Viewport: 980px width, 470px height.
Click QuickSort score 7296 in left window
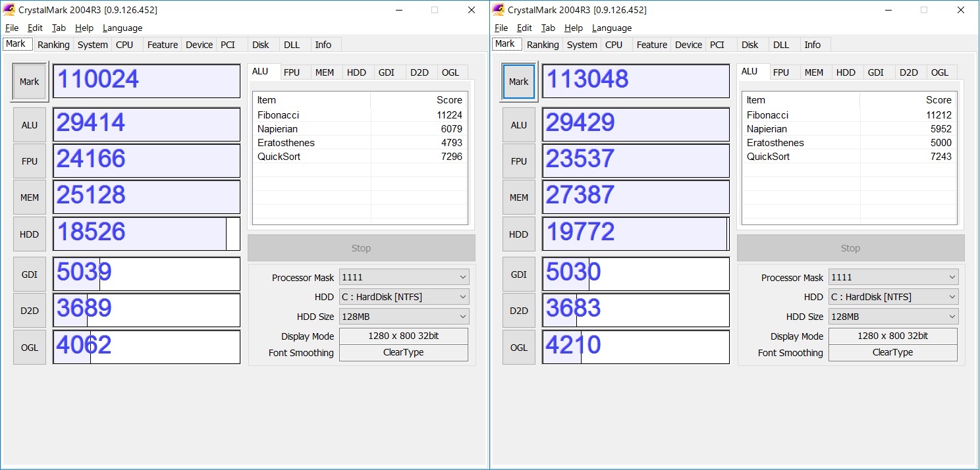(x=451, y=157)
